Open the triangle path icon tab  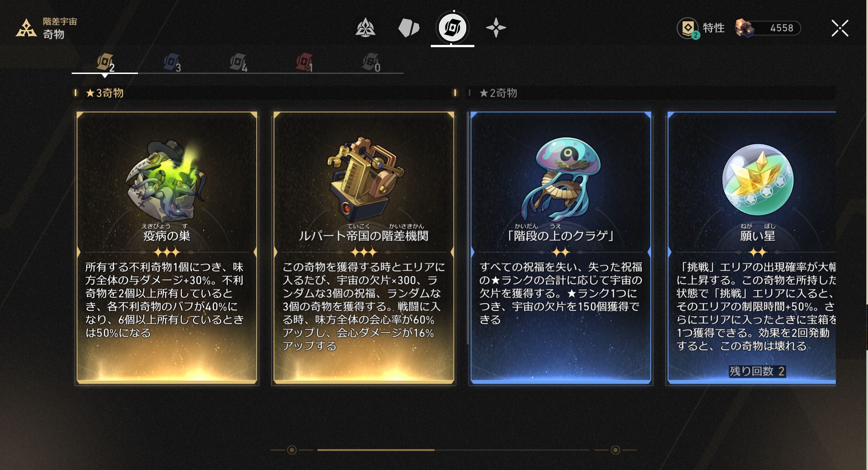click(365, 28)
